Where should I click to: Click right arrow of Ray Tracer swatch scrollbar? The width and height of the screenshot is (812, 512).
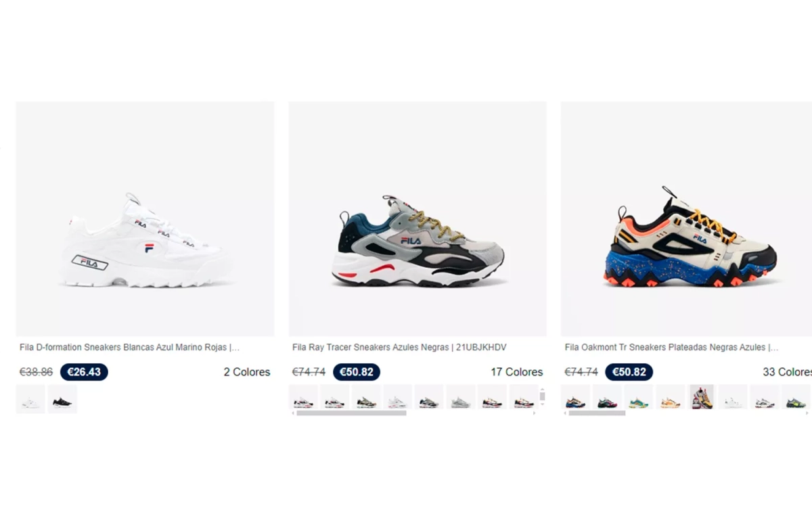[534, 413]
